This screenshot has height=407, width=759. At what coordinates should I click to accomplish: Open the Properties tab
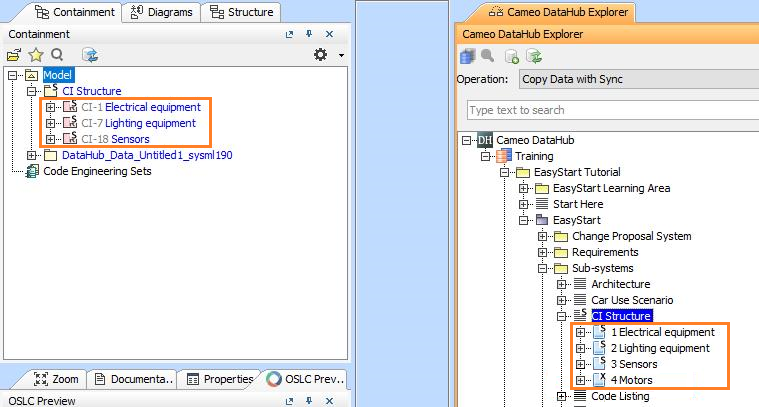(x=220, y=379)
